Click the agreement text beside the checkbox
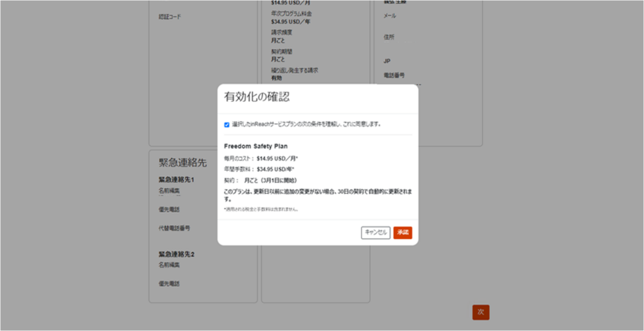The height and width of the screenshot is (331, 644). [x=306, y=125]
